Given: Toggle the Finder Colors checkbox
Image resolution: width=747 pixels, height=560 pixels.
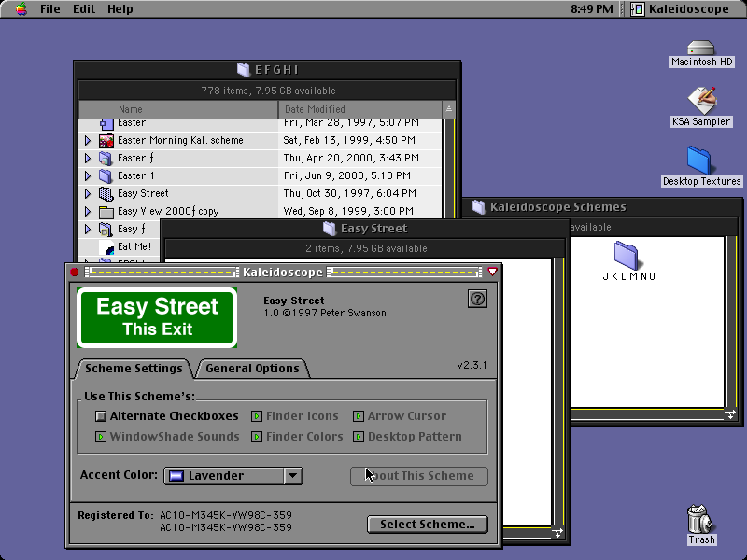Looking at the screenshot, I should [257, 437].
